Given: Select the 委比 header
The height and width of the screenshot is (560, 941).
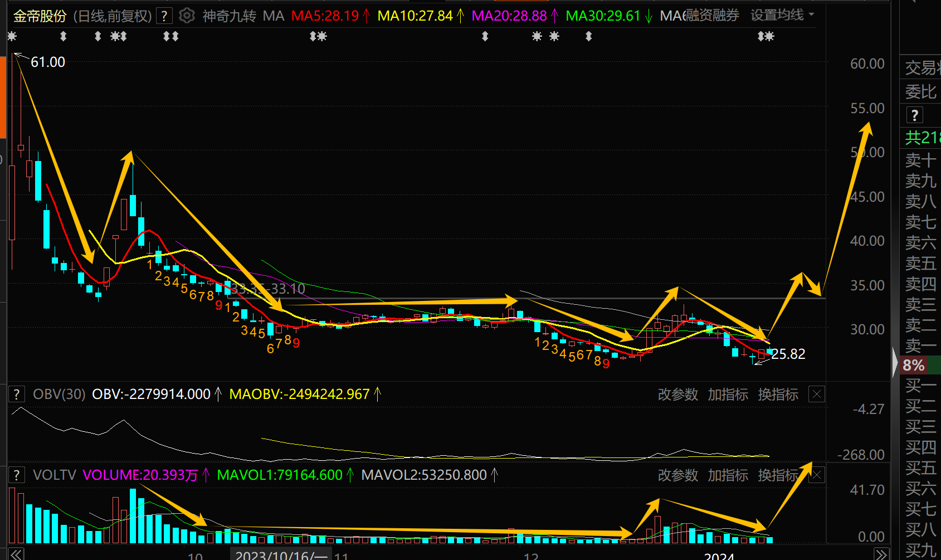Looking at the screenshot, I should (x=920, y=91).
